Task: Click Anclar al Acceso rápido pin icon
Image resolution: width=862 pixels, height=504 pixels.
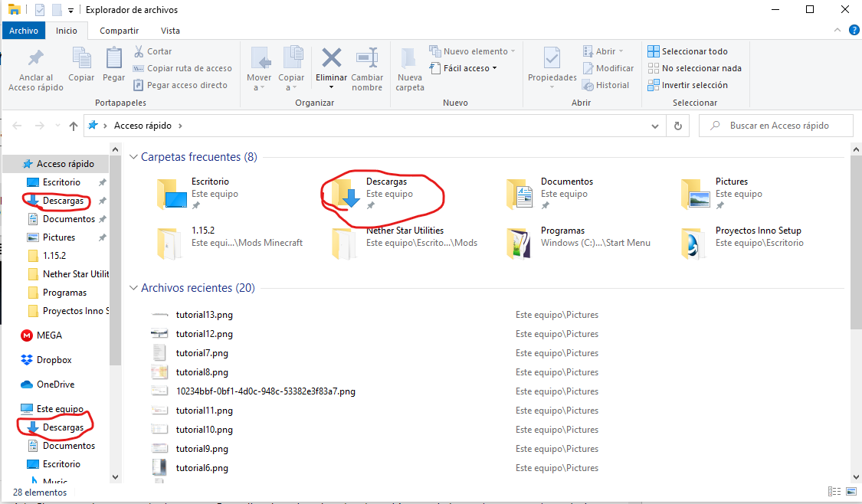Action: click(x=36, y=57)
